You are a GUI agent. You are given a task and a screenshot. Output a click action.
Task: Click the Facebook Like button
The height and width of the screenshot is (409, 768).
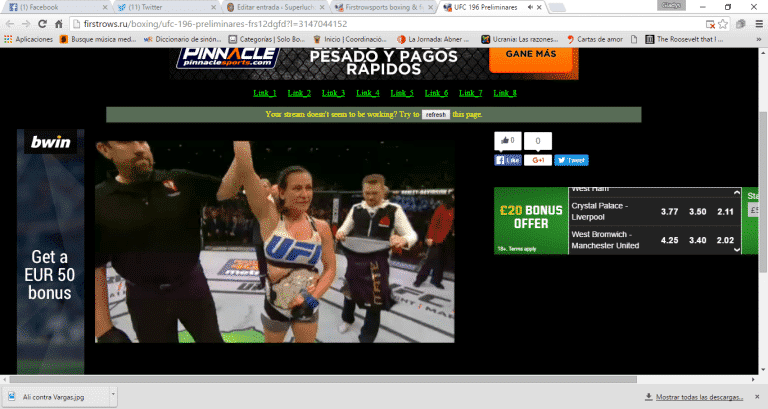pyautogui.click(x=508, y=160)
